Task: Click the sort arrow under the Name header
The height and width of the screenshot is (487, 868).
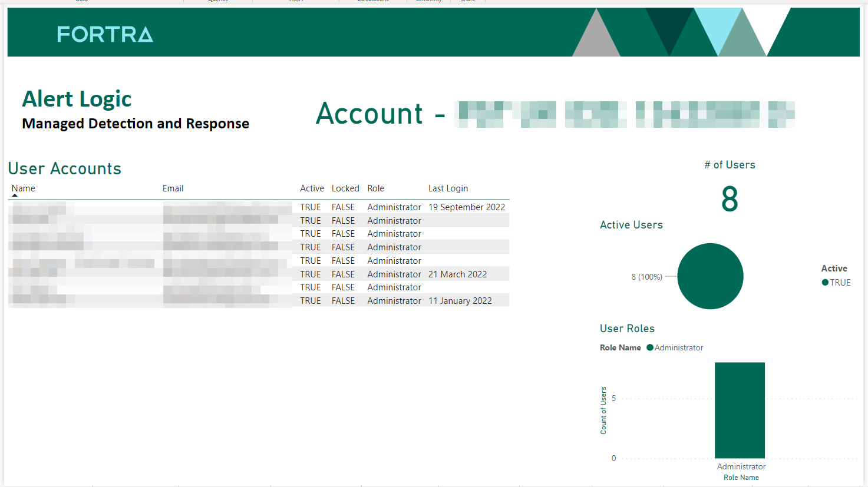Action: tap(15, 196)
